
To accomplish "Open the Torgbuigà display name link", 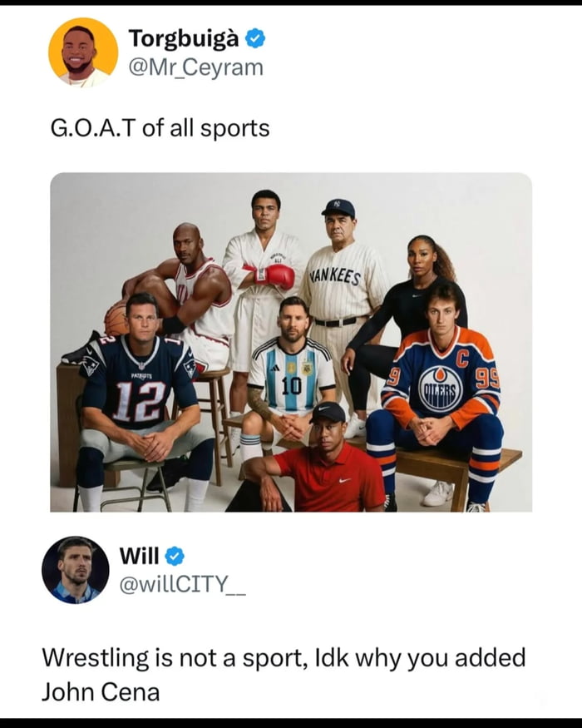I will [x=184, y=38].
